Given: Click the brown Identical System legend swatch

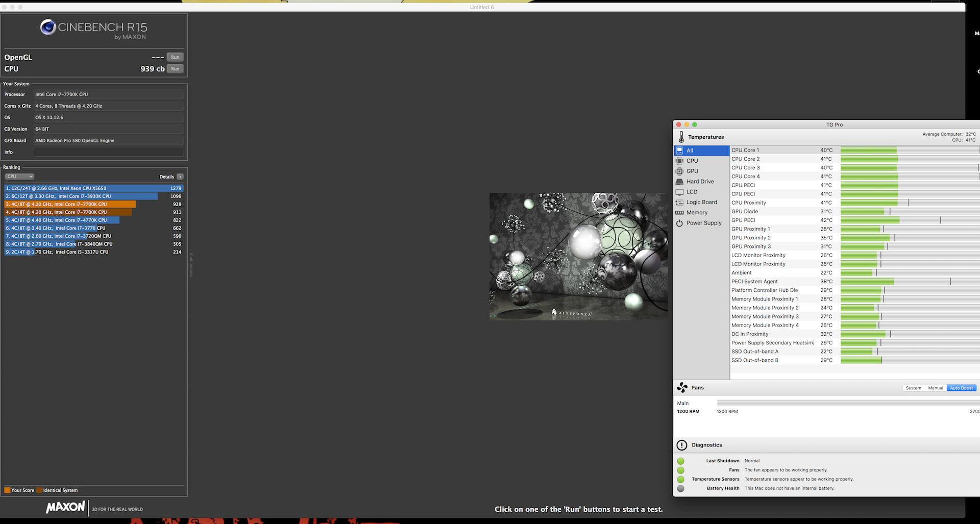Looking at the screenshot, I should tap(39, 490).
